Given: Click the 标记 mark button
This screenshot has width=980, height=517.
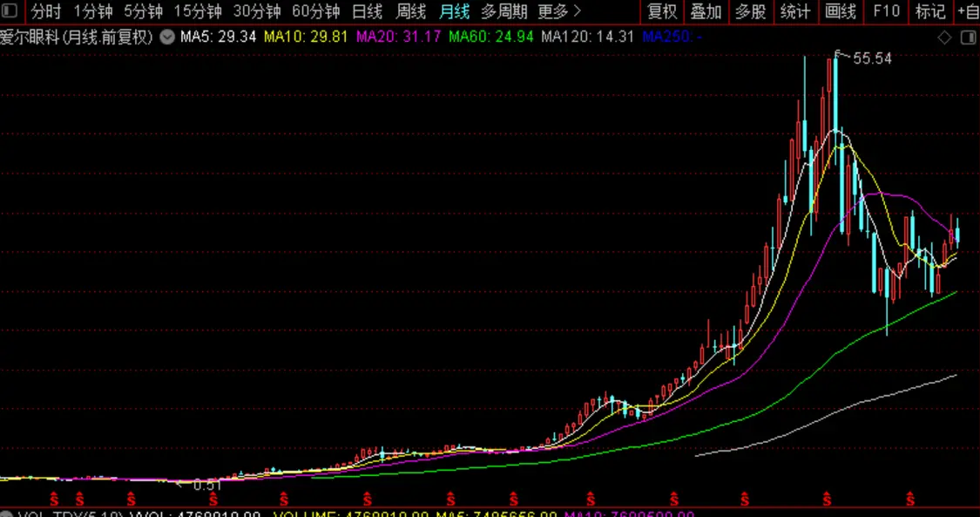Looking at the screenshot, I should click(930, 11).
